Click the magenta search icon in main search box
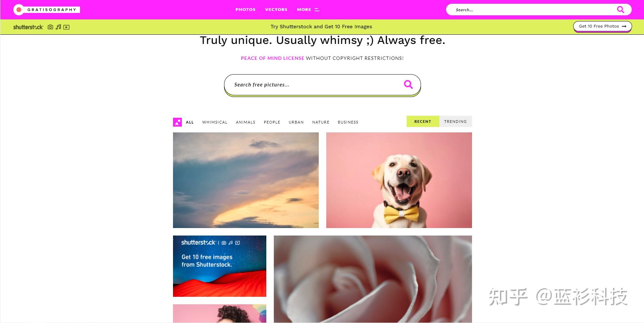Screen dimensions: 644x323 (408, 84)
